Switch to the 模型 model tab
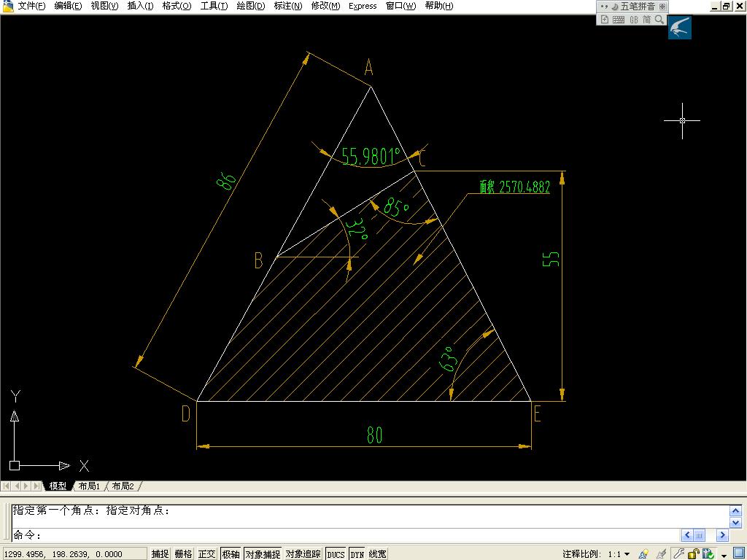The width and height of the screenshot is (747, 560). click(x=58, y=486)
